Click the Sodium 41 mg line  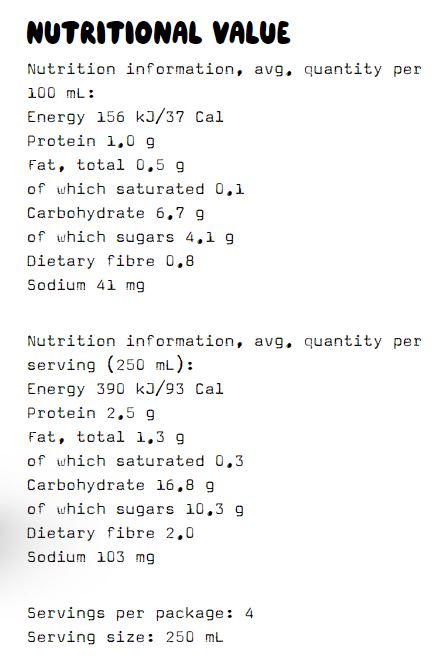[x=86, y=285]
